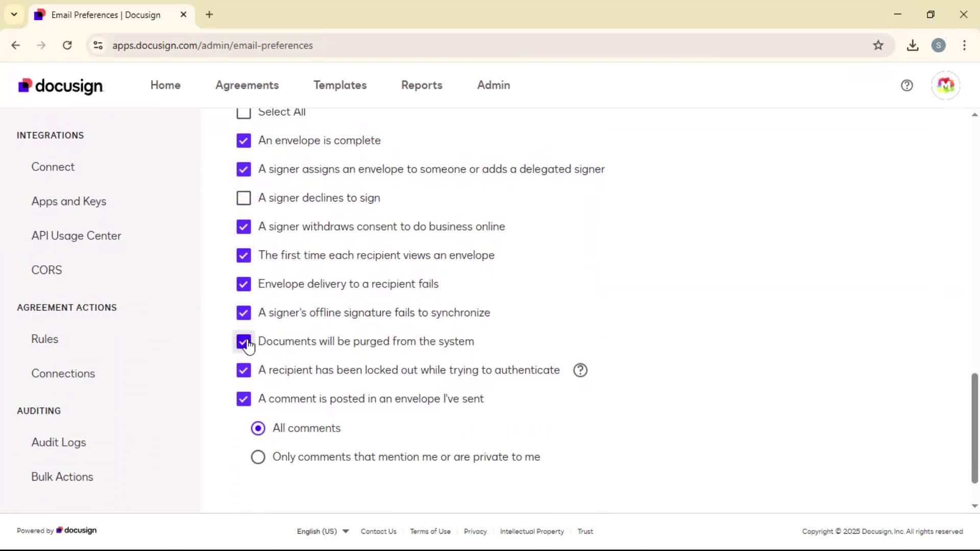Screen dimensions: 980x551
Task: Click scrollbar up arrow
Action: coord(974,115)
